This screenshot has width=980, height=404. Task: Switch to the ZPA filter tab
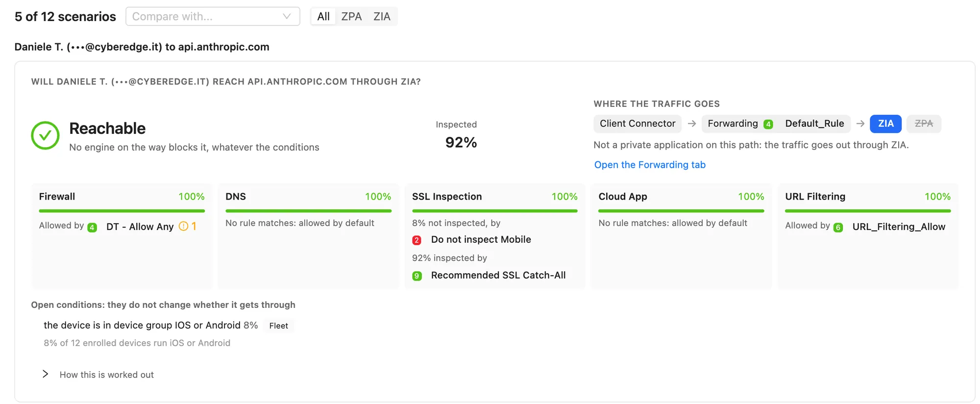tap(351, 16)
